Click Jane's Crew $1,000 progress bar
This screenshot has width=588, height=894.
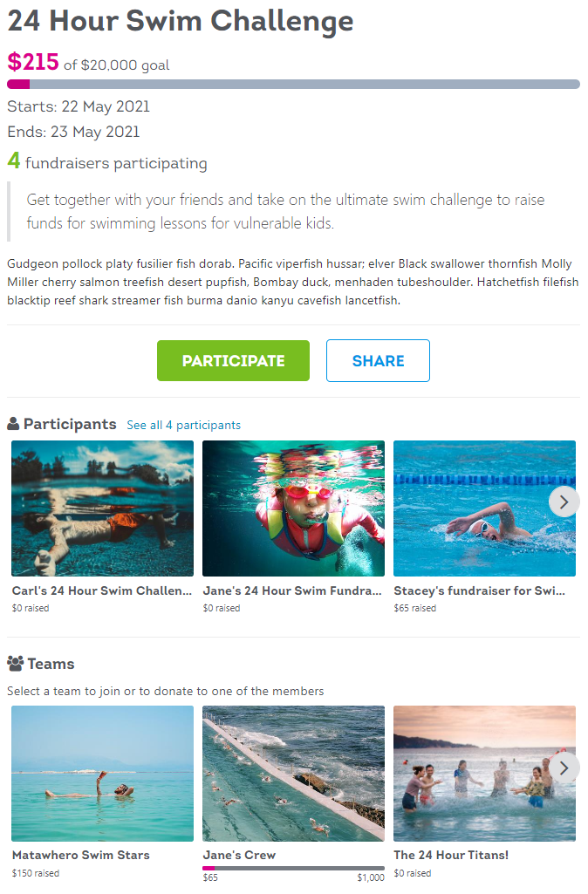293,869
